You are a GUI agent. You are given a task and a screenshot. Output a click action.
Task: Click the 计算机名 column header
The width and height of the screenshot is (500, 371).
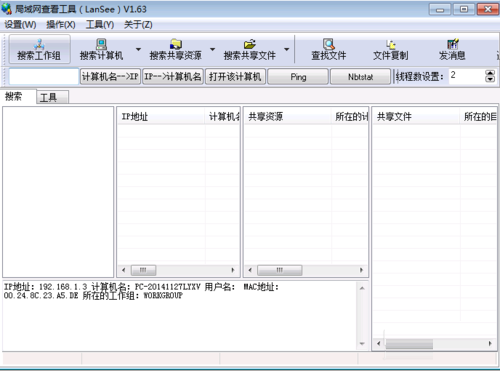(x=222, y=116)
